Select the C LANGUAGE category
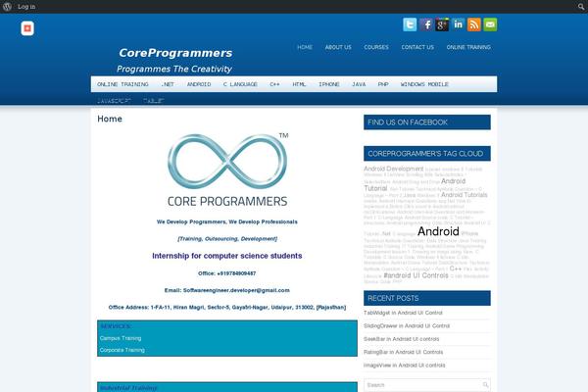This screenshot has width=588, height=392. point(240,84)
